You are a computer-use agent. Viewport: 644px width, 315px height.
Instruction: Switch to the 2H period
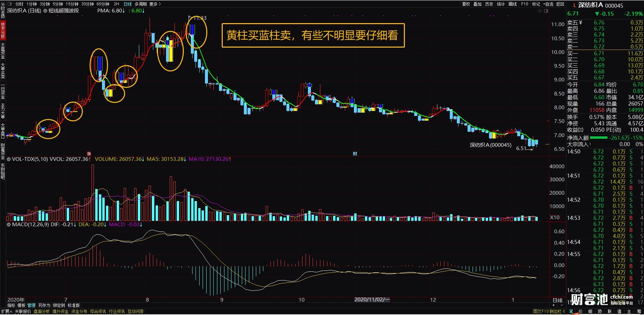tap(116, 4)
